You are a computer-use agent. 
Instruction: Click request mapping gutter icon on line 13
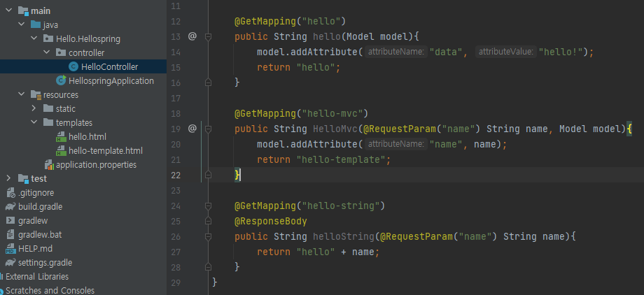192,36
